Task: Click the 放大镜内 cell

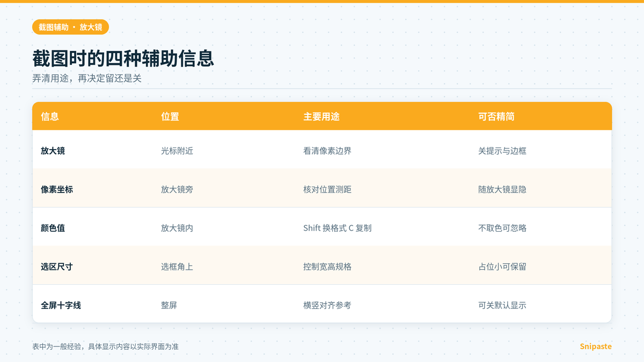Action: (177, 228)
